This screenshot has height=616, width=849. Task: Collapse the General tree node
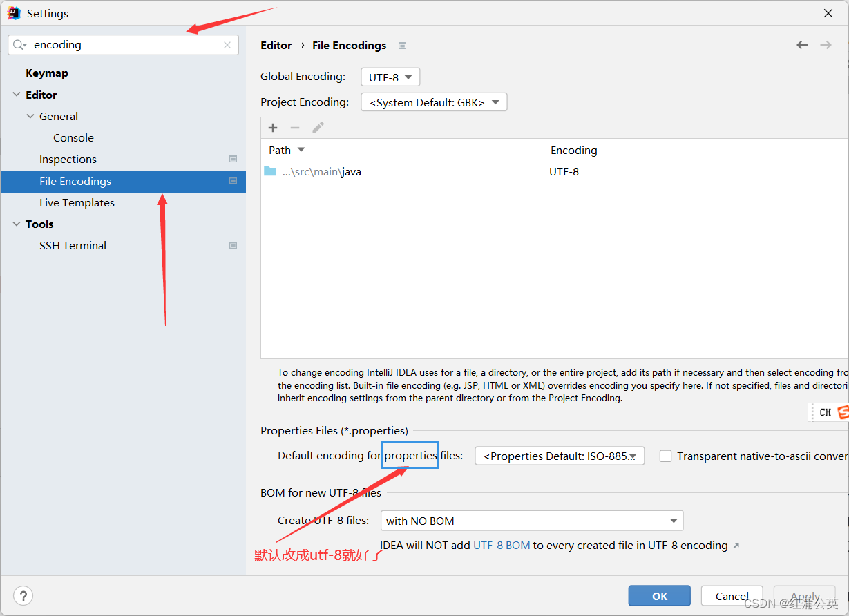pos(30,116)
